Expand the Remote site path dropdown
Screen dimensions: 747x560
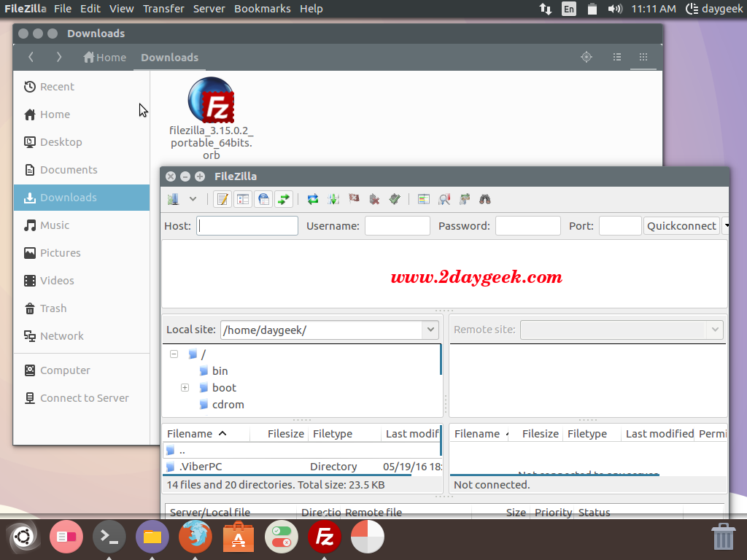pyautogui.click(x=715, y=330)
